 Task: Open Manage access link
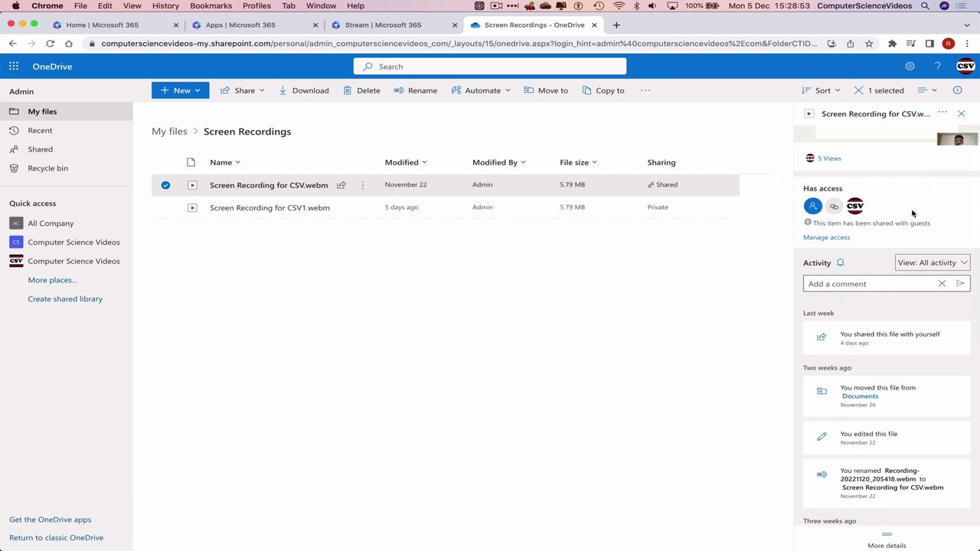[x=826, y=237]
